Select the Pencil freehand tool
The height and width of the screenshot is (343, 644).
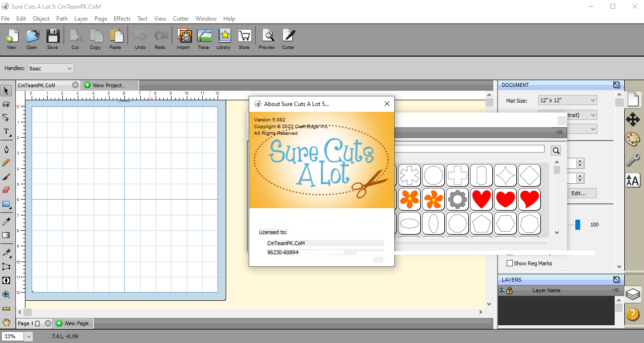[x=6, y=163]
